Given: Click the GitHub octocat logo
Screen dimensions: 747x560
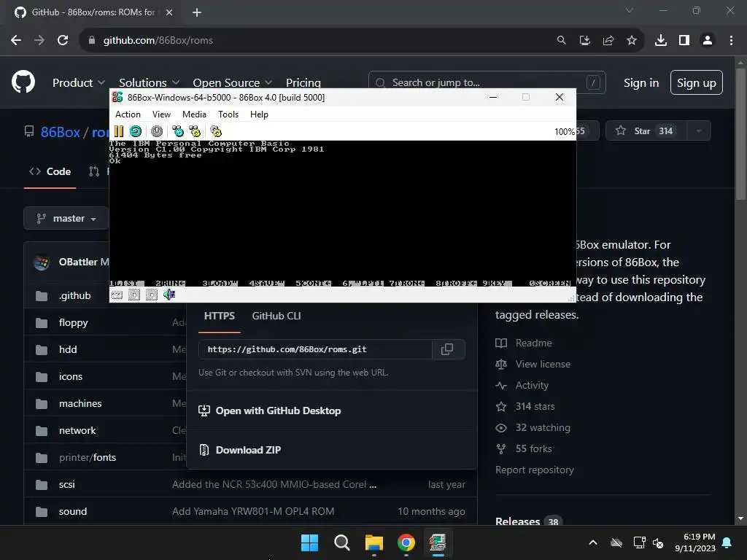Looking at the screenshot, I should tap(23, 82).
